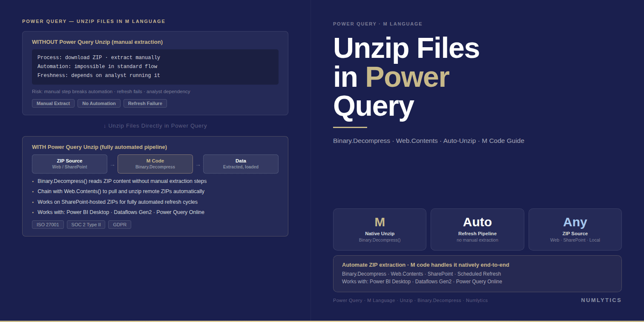The height and width of the screenshot is (322, 644).
Task: Click the 'WITHOUT Power Query Unzip' heading
Action: click(x=97, y=42)
